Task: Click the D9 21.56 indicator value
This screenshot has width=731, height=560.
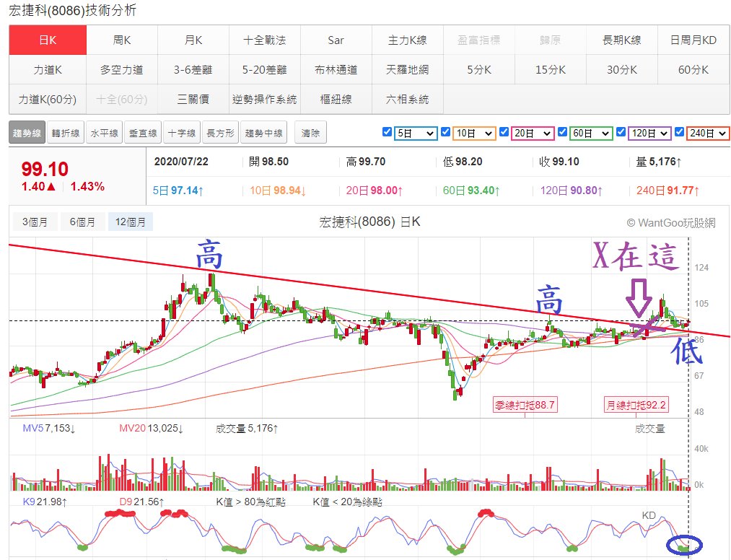Action: click(141, 502)
